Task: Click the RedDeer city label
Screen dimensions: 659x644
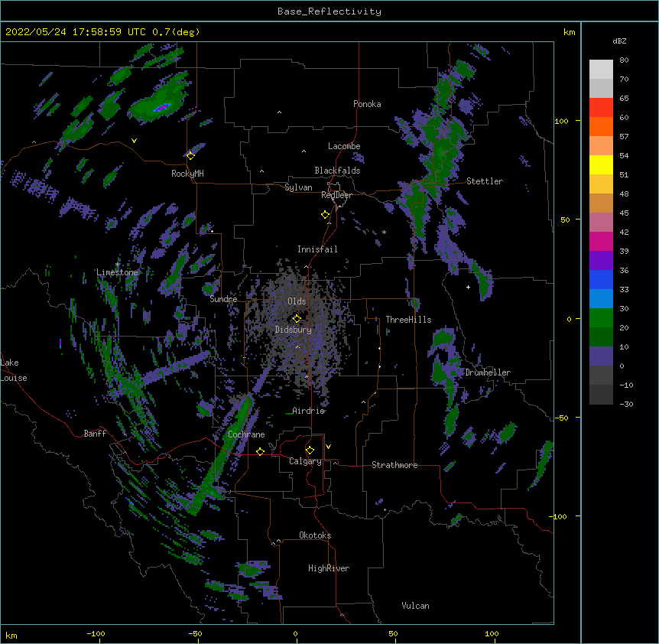Action: pos(336,195)
